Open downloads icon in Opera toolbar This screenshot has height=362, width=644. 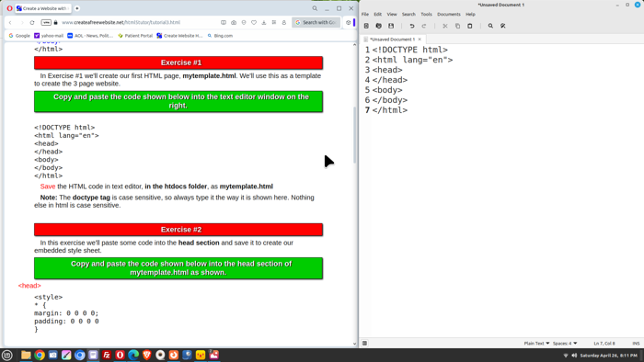[264, 23]
